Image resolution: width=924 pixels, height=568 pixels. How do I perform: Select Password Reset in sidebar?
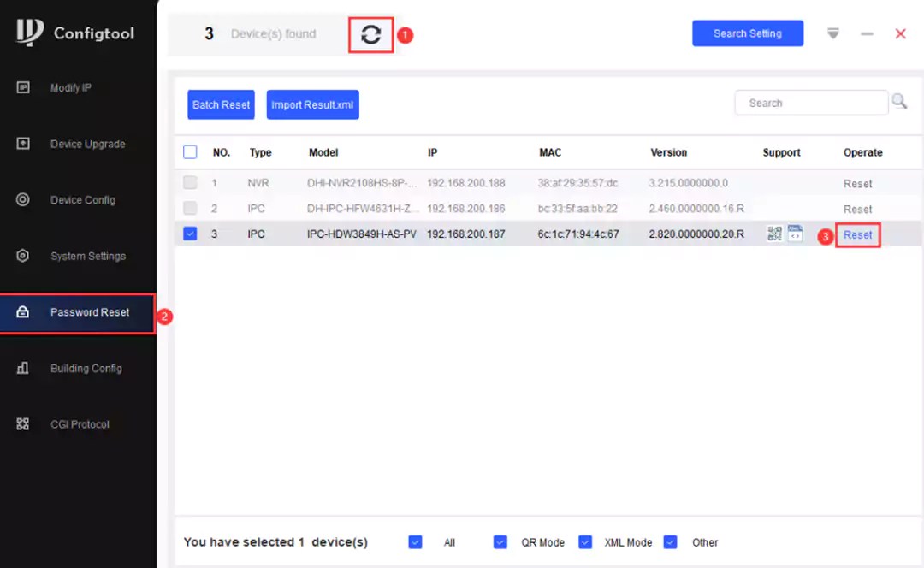click(x=78, y=312)
